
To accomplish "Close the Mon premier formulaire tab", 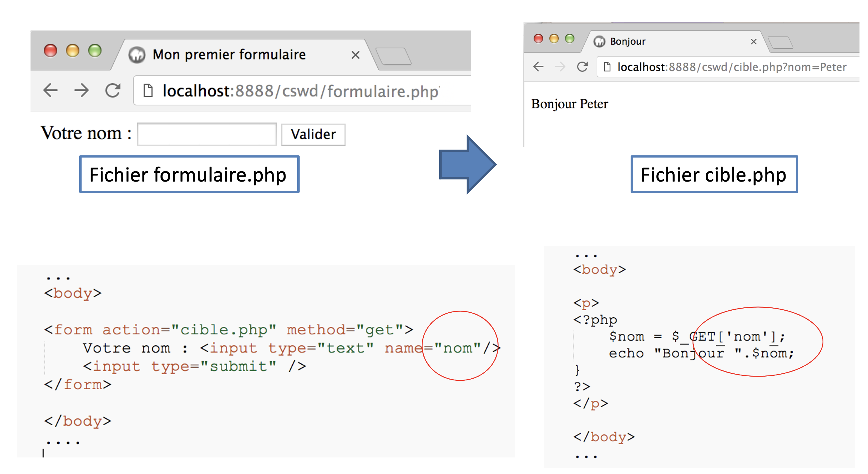I will point(355,55).
